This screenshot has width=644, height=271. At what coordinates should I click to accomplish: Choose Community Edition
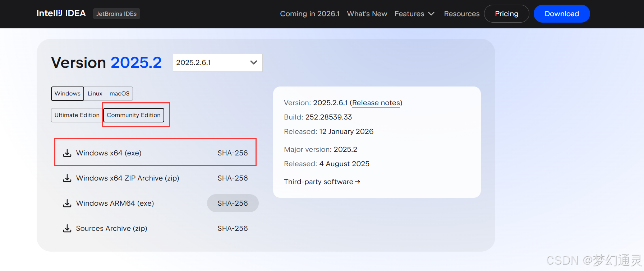pos(134,115)
